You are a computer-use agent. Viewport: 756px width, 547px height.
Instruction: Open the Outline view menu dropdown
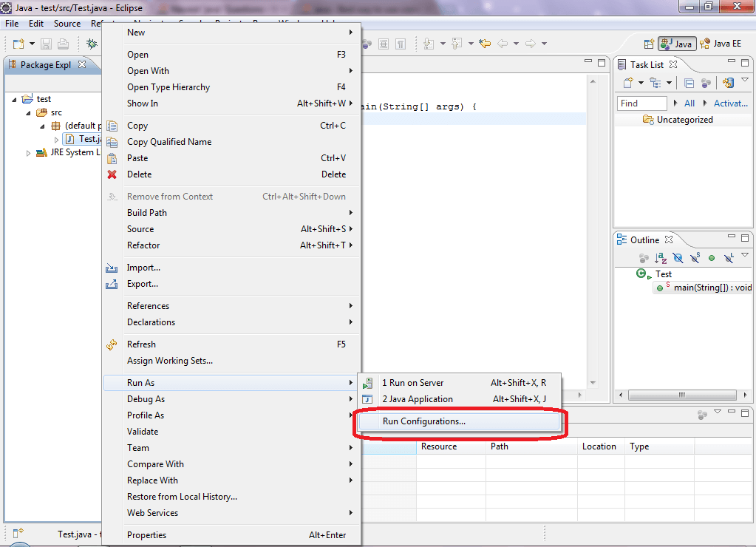[745, 255]
